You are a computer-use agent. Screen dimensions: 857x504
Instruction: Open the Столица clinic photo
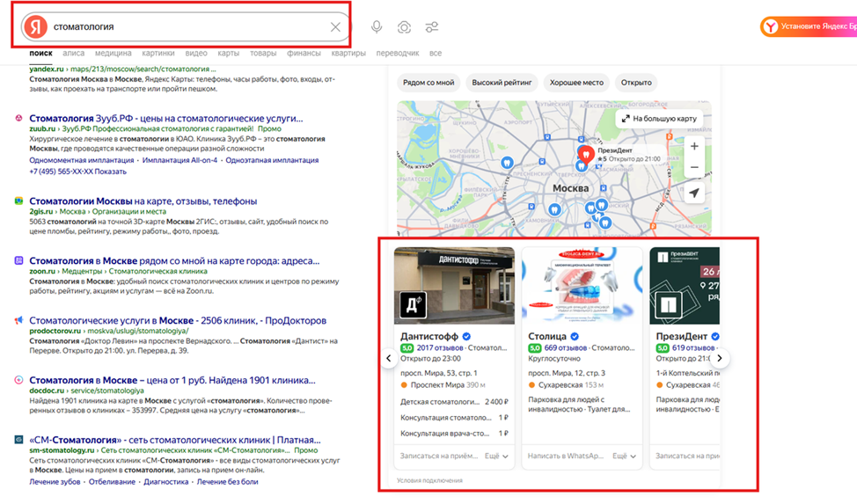[582, 285]
